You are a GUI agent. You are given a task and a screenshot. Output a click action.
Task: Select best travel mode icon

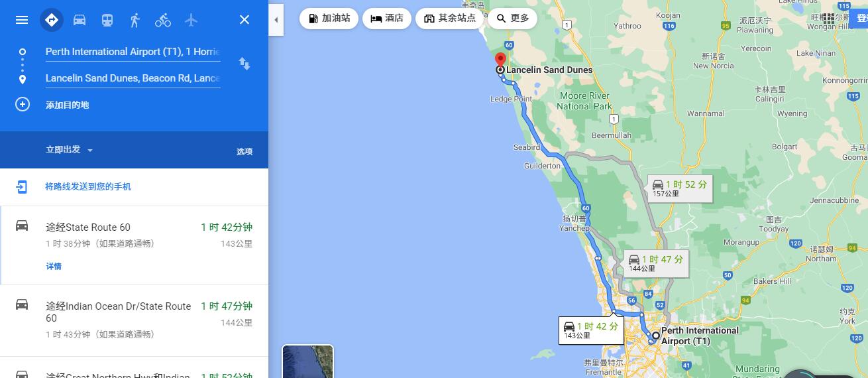click(51, 20)
